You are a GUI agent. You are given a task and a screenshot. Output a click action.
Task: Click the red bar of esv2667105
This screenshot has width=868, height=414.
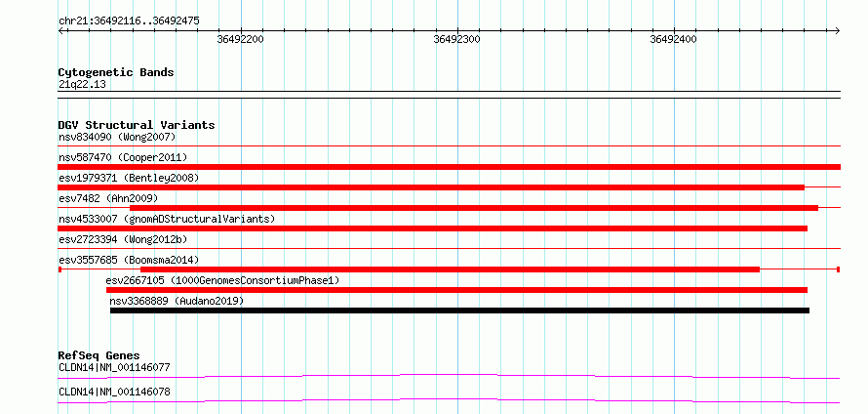coord(456,290)
